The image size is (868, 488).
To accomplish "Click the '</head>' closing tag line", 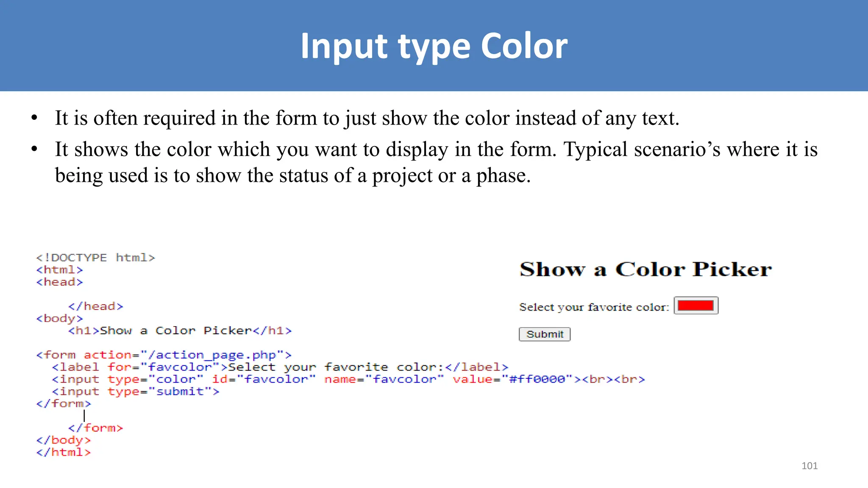I will [96, 306].
